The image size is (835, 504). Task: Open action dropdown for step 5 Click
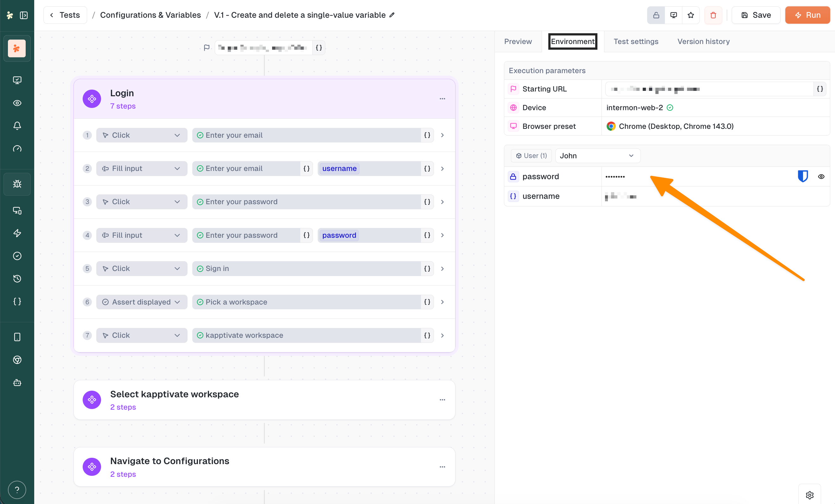click(x=142, y=268)
